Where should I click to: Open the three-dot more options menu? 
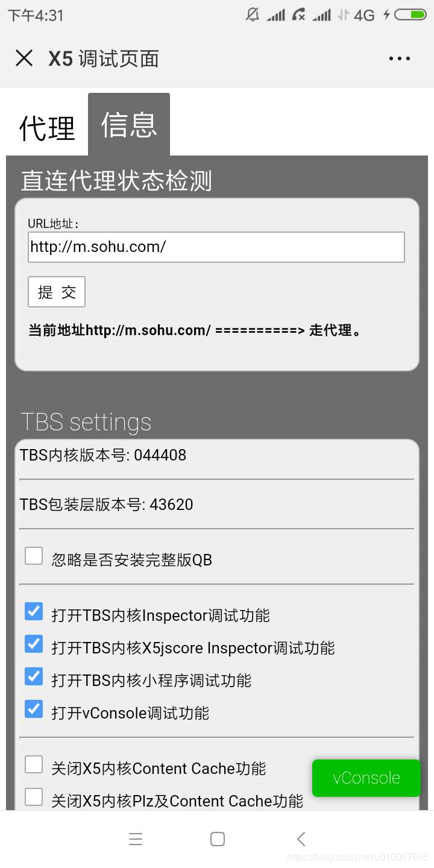click(399, 58)
